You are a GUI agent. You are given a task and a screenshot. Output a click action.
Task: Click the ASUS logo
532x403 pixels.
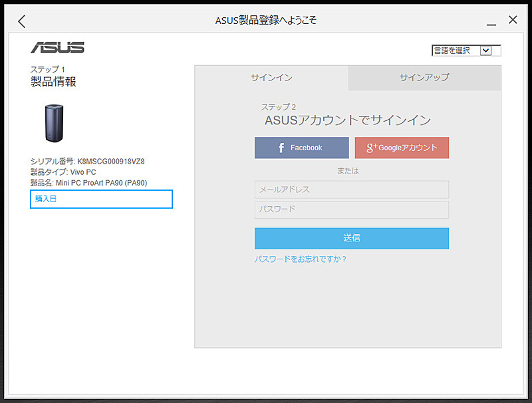(59, 47)
